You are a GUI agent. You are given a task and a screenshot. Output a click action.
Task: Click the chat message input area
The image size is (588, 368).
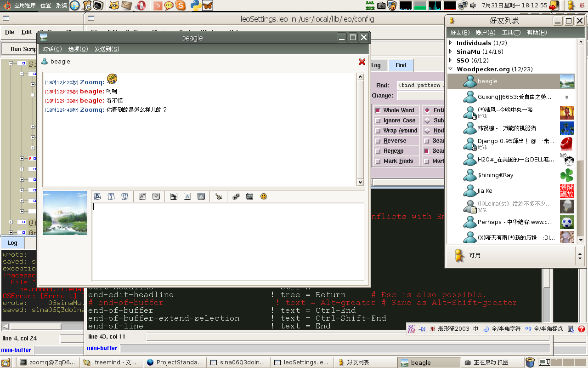pos(228,241)
